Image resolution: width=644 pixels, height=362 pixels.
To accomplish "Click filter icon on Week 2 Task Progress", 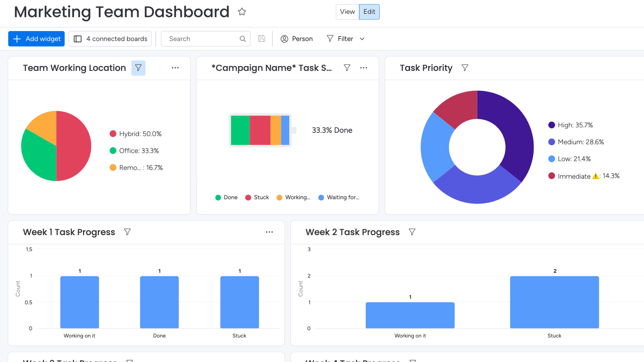I will click(412, 232).
